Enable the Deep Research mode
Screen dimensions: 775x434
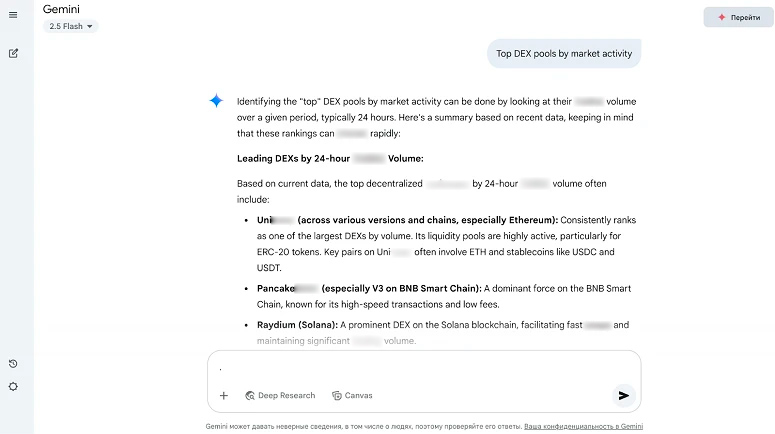(x=280, y=396)
